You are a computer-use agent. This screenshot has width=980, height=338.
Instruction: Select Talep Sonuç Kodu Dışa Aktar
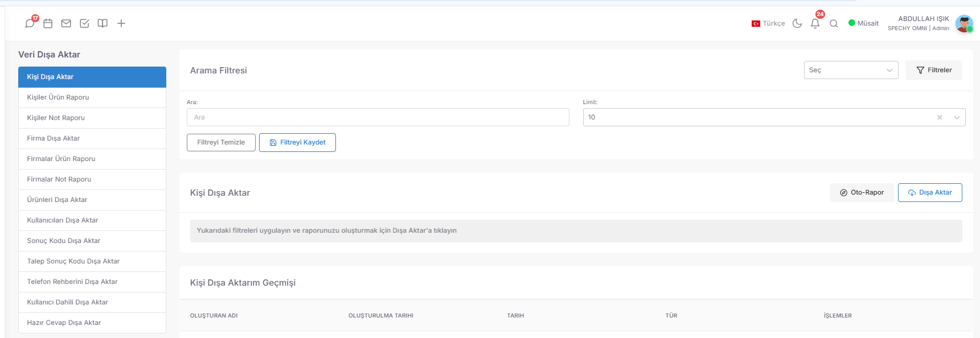(92, 261)
